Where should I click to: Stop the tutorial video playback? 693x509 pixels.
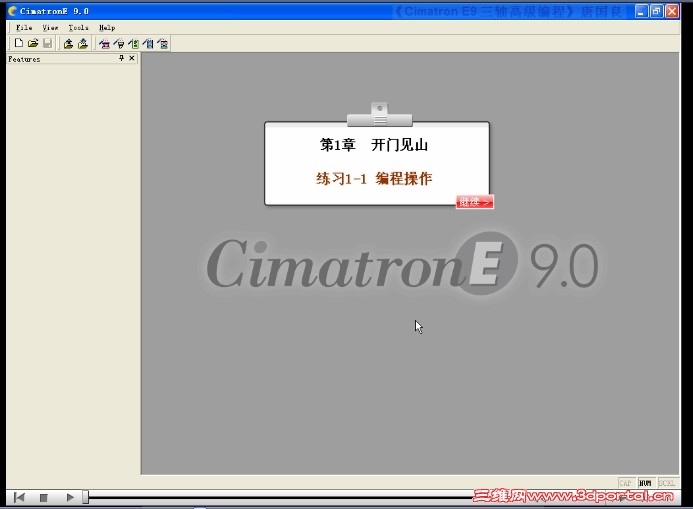tap(43, 498)
